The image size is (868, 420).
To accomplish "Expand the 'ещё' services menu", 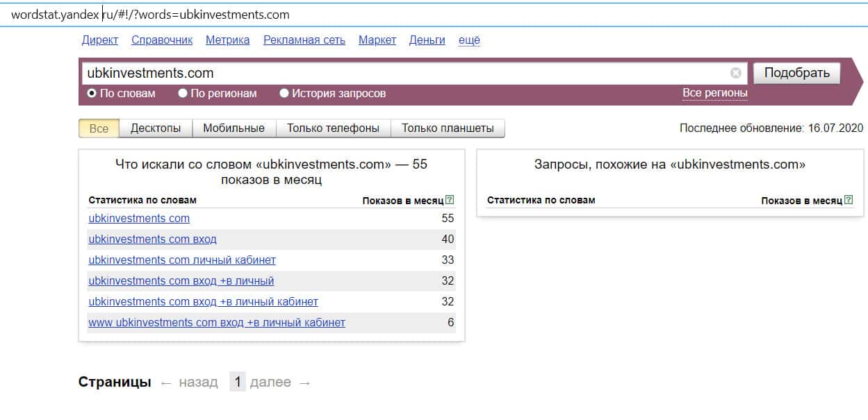I will [469, 40].
